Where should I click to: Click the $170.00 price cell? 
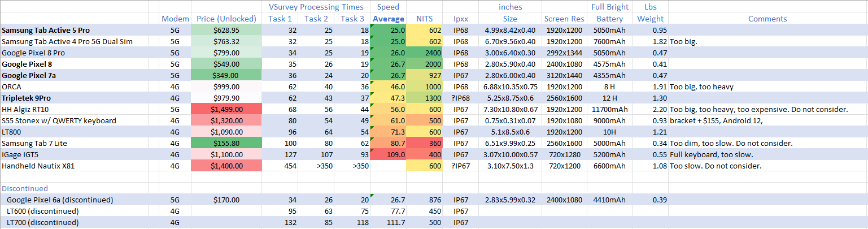[226, 200]
